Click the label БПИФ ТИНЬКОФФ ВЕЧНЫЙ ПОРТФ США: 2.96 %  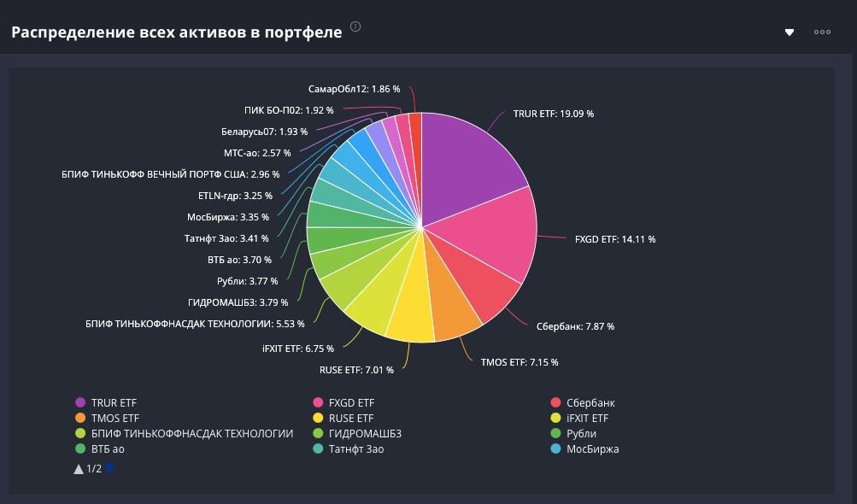[171, 174]
